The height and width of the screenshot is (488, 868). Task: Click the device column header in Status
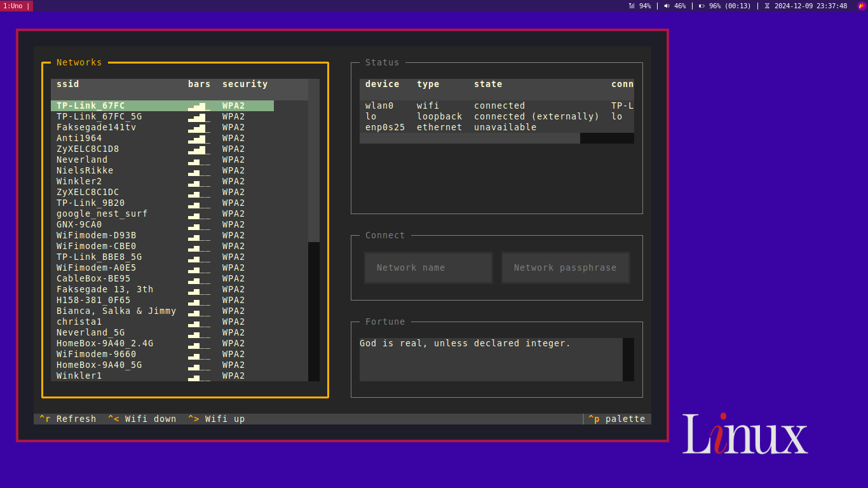(383, 84)
